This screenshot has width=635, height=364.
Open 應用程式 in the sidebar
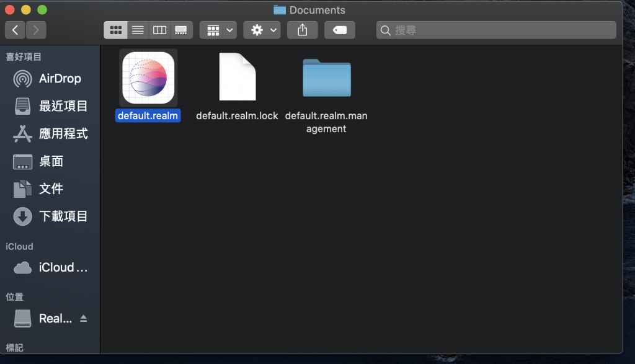click(x=50, y=133)
